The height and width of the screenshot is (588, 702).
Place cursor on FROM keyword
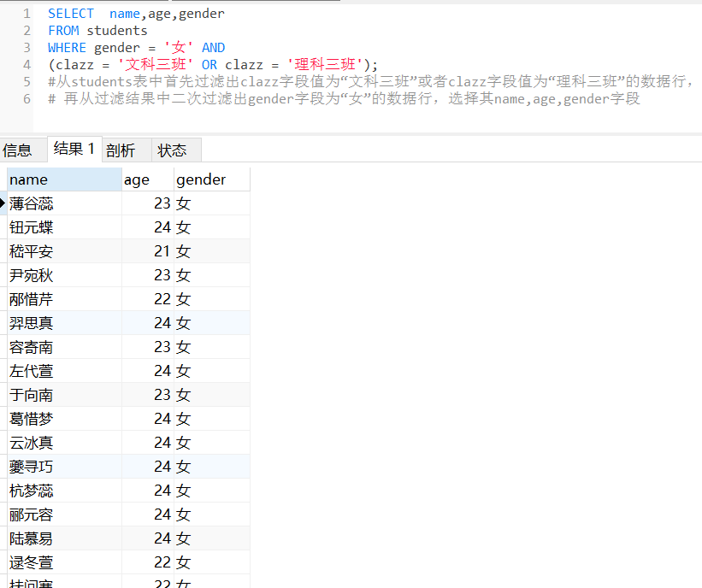click(63, 31)
